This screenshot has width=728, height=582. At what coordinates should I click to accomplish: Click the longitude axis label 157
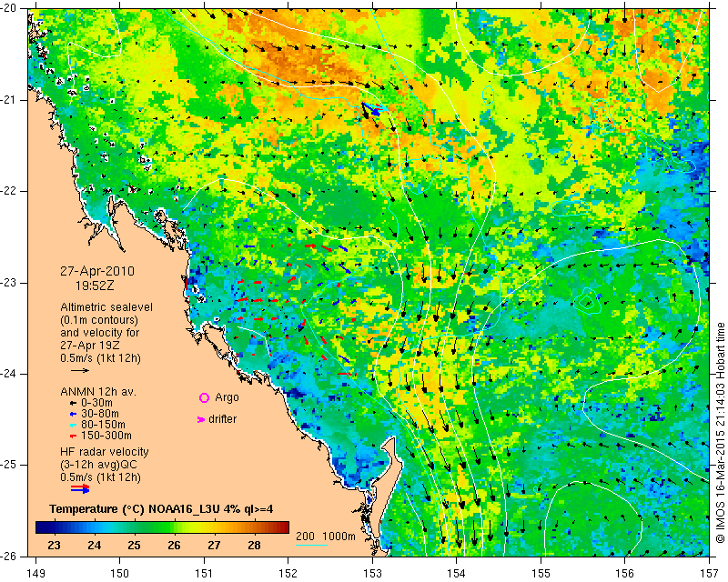(710, 574)
